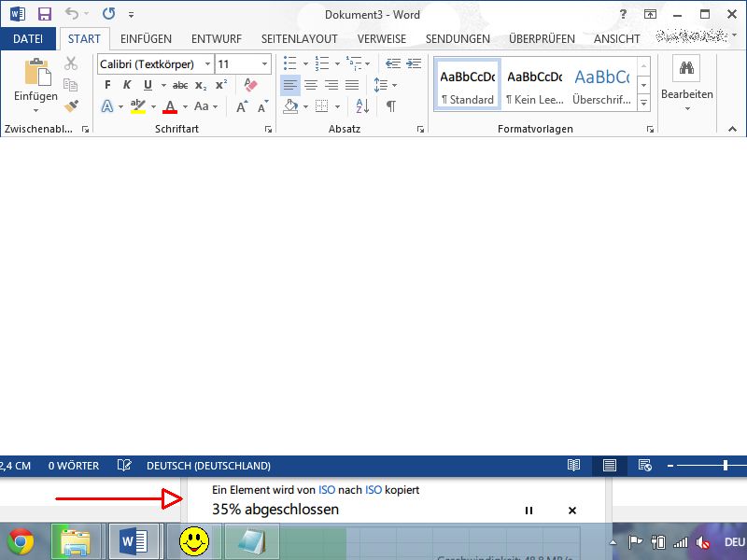Click the Copy icon
Image resolution: width=747 pixels, height=560 pixels.
(71, 85)
